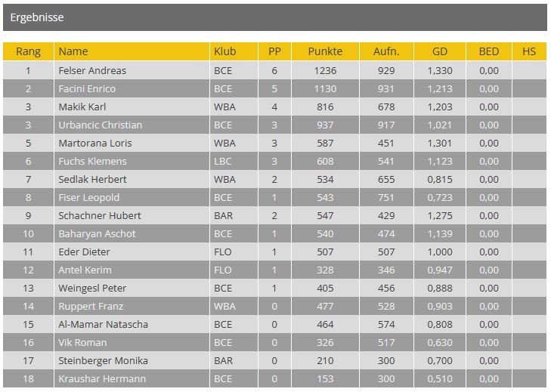Image resolution: width=551 pixels, height=392 pixels.
Task: Select Kraushar Hermann in last row
Action: pyautogui.click(x=102, y=378)
